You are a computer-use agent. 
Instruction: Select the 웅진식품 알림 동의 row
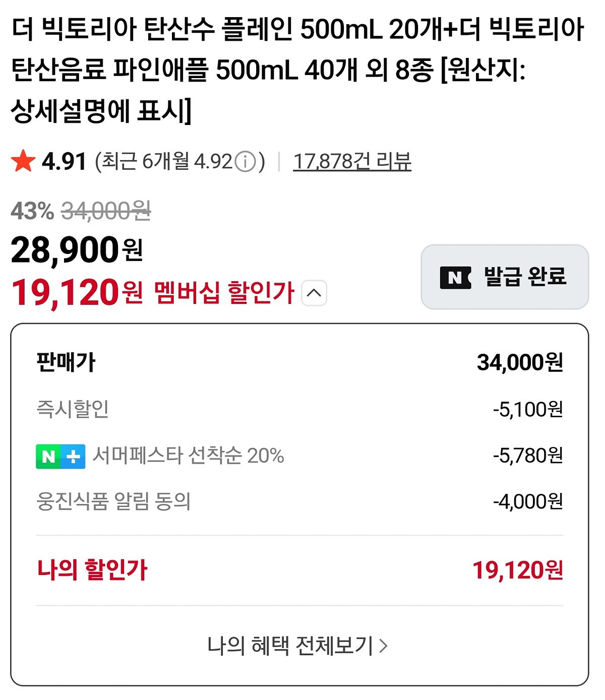299,502
